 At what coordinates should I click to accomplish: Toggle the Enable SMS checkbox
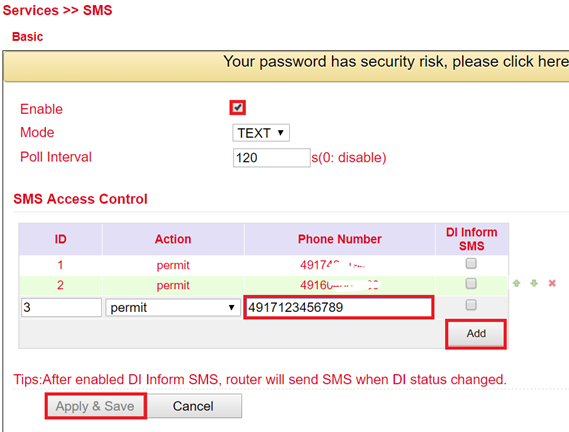[238, 107]
